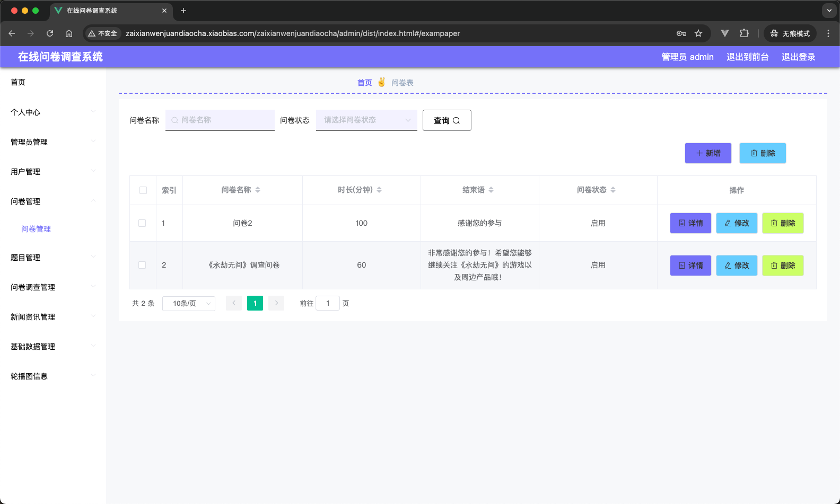Click 修改 for 《永劫无间》调查问卷
Screen dimensions: 840x504
[737, 266]
